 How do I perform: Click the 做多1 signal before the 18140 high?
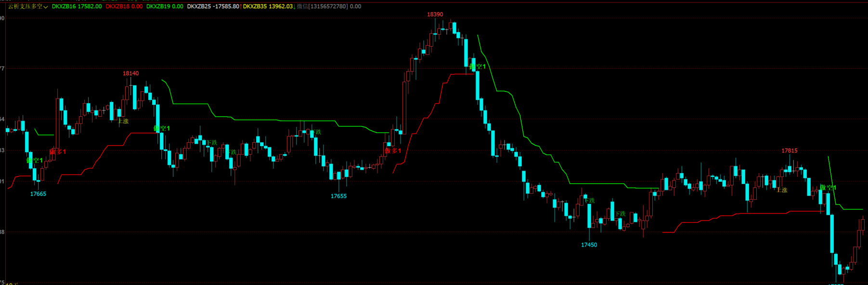point(58,152)
